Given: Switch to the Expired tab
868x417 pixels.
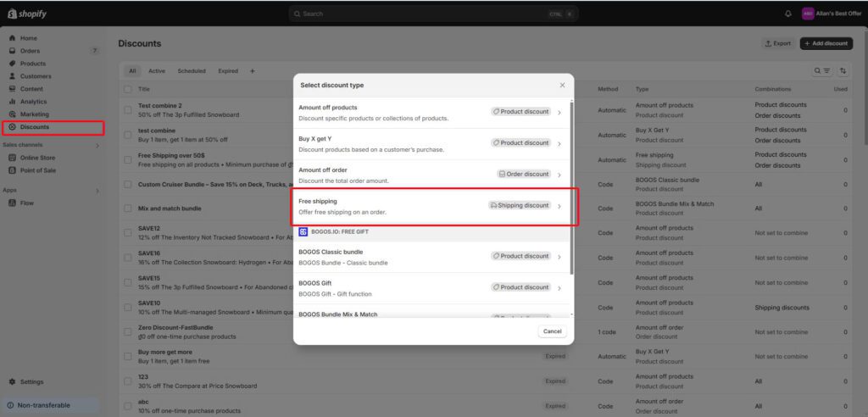Looking at the screenshot, I should (x=227, y=71).
